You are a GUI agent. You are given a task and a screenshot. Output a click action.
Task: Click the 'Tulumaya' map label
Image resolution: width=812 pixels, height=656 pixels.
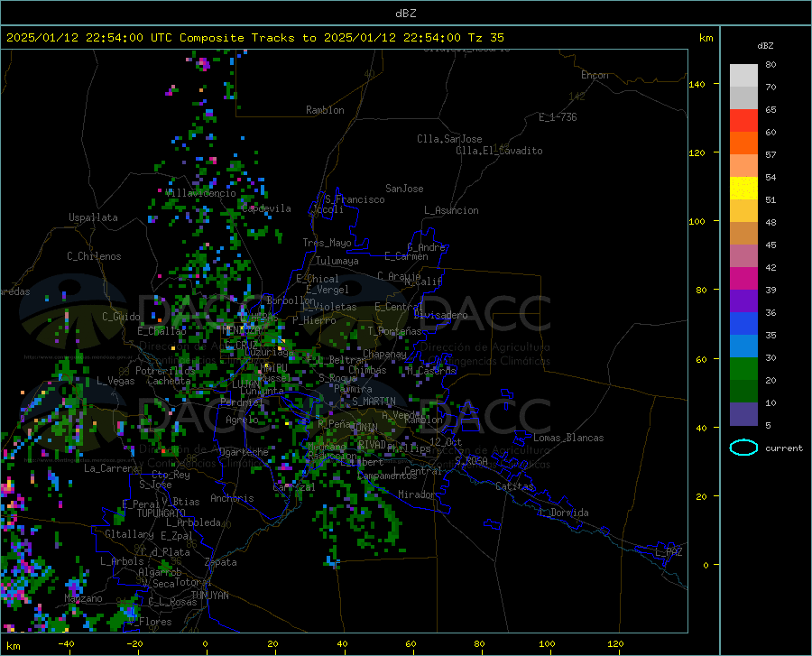(337, 261)
